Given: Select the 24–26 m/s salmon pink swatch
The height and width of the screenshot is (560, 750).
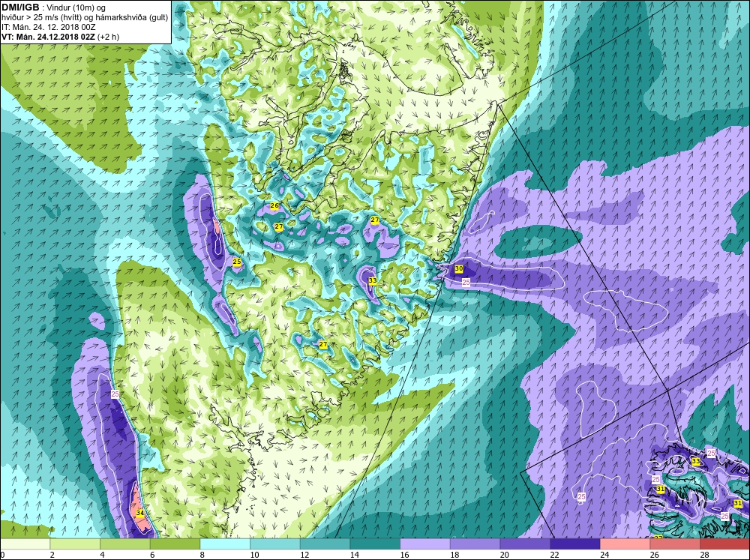Looking at the screenshot, I should (625, 544).
